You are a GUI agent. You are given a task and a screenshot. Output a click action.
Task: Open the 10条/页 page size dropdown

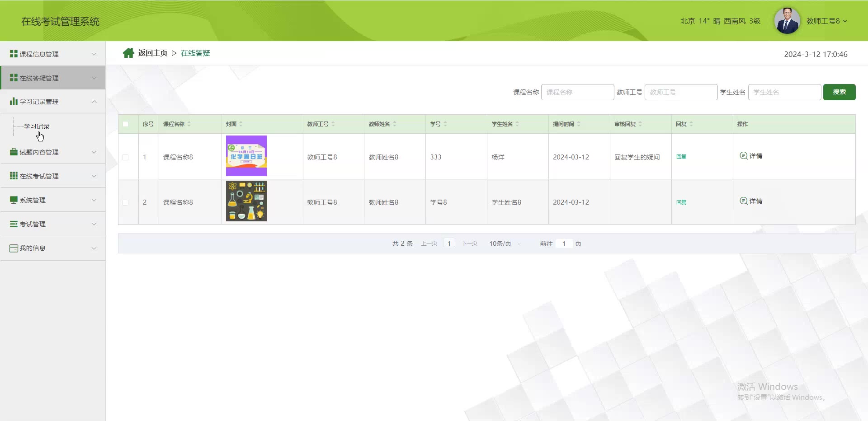point(505,243)
